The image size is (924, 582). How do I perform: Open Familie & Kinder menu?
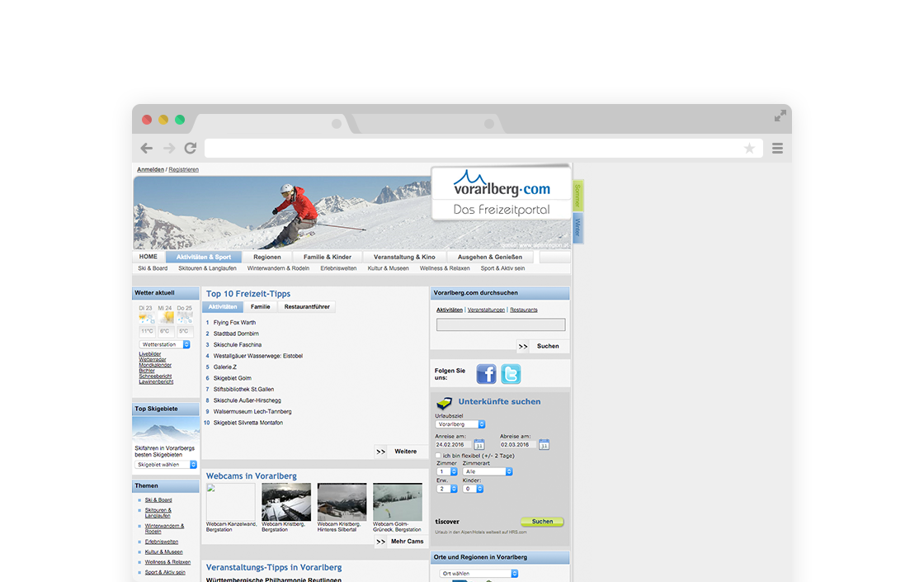[x=327, y=257]
